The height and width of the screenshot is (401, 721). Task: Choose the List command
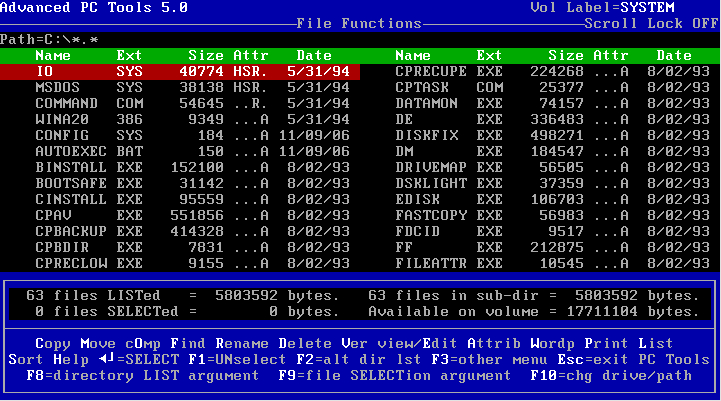point(656,344)
